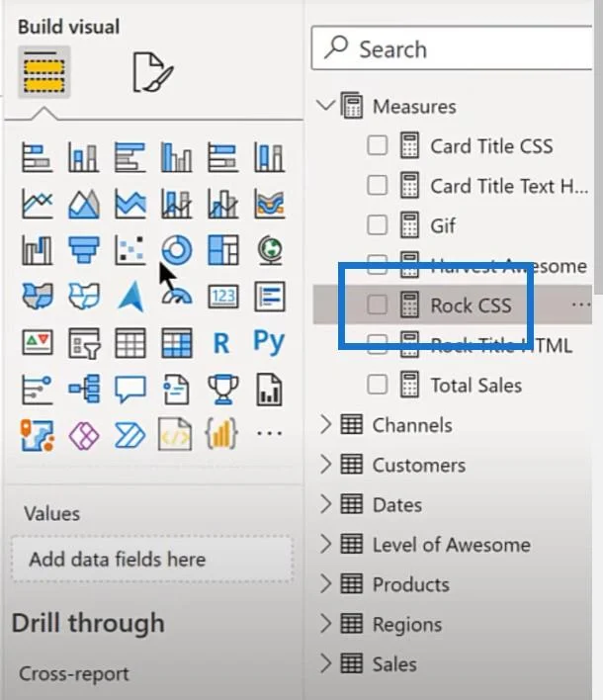
Task: Select the multi-row card visual
Action: tap(269, 296)
